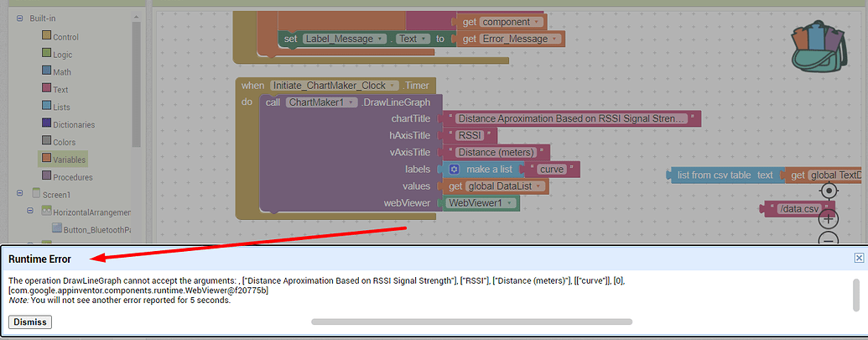Zoom in with the plus icon
The height and width of the screenshot is (340, 868).
tap(829, 219)
